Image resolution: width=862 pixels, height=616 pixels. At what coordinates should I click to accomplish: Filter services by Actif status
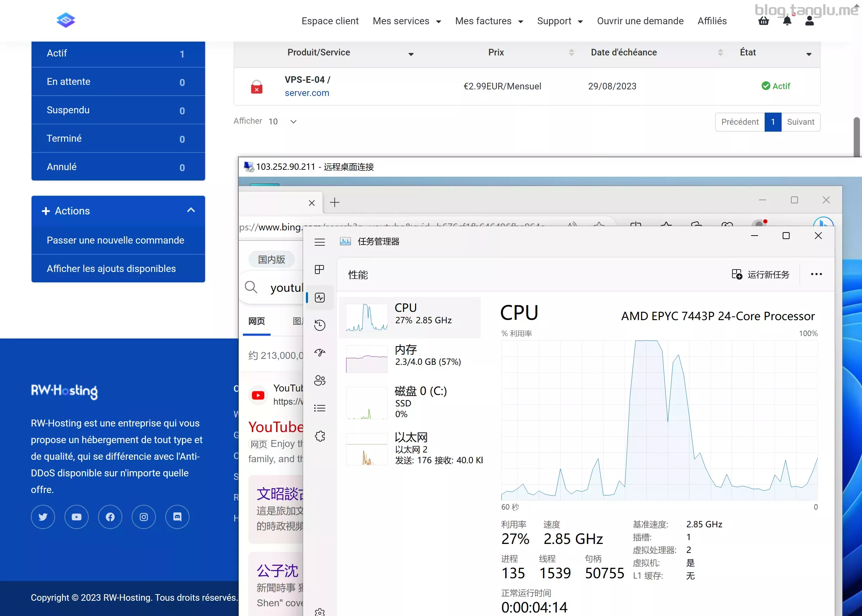[118, 53]
